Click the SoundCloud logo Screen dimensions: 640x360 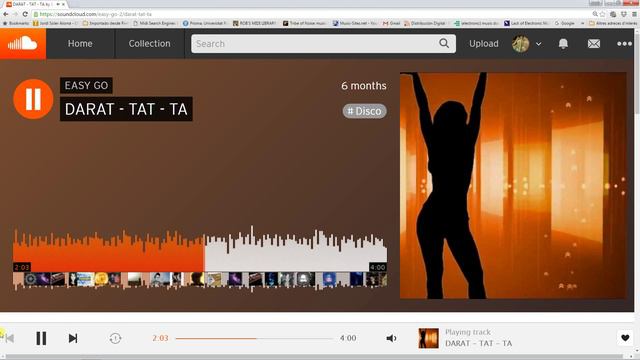(23, 43)
